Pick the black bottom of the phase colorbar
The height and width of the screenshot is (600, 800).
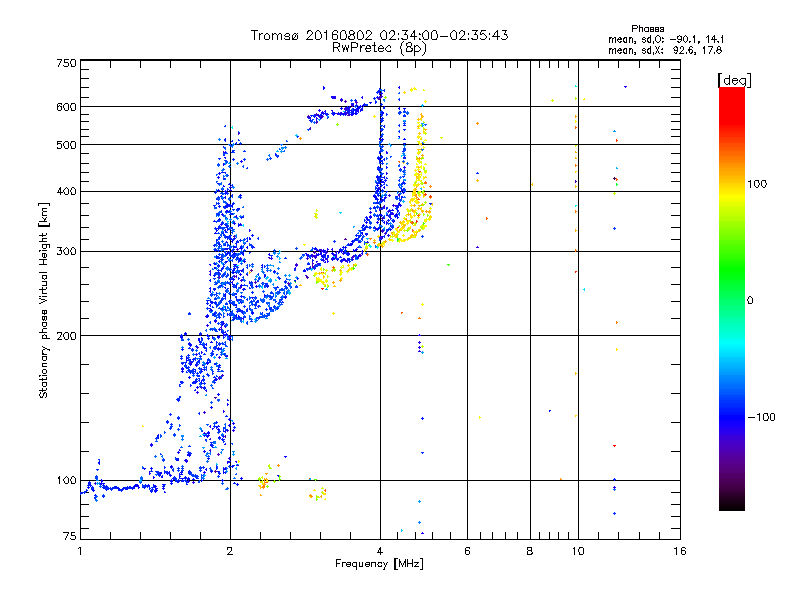[x=732, y=503]
